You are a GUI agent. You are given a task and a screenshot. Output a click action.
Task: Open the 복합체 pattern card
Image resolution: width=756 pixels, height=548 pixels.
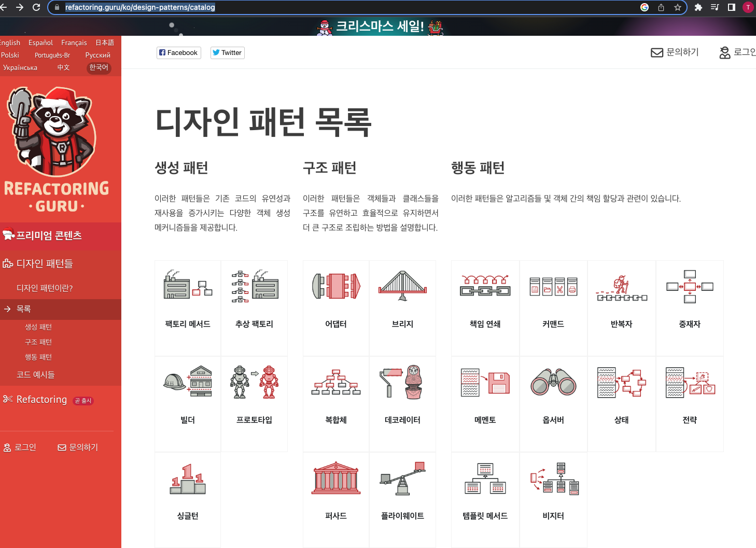pyautogui.click(x=336, y=404)
